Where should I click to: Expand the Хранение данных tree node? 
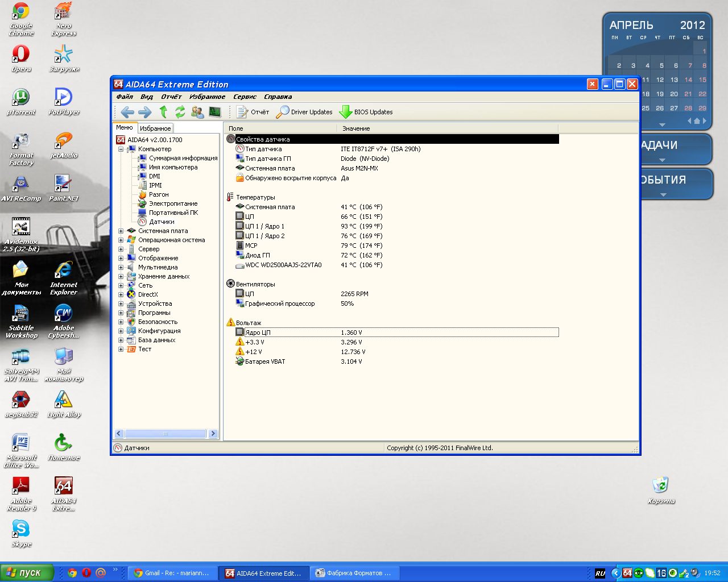point(121,276)
